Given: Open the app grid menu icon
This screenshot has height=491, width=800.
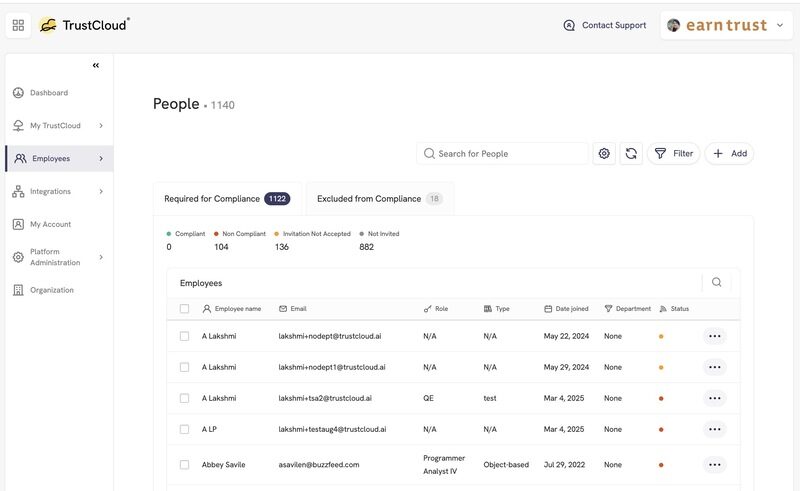Looking at the screenshot, I should 18,25.
